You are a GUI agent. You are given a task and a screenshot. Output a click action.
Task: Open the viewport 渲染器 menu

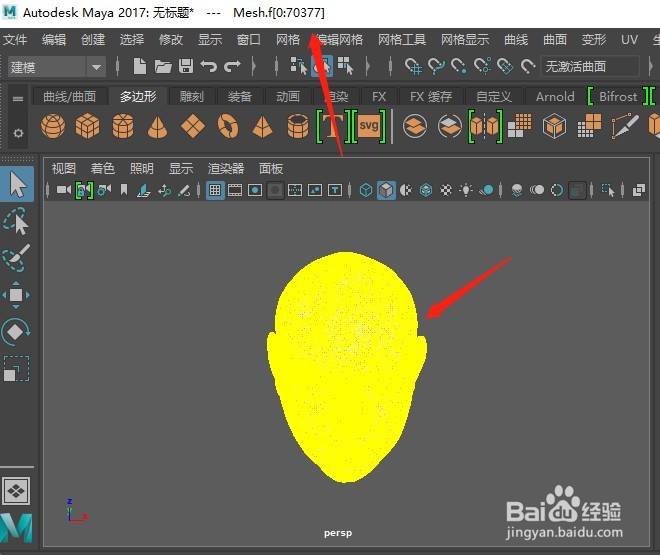[226, 169]
